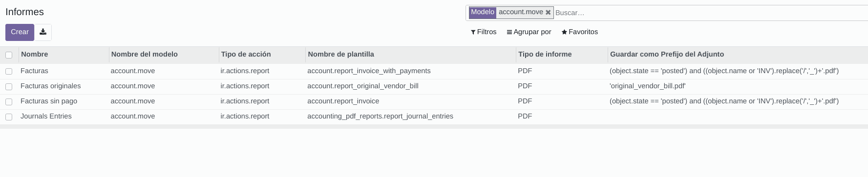Mark the Journals Entries row checkbox
Image resolution: width=868 pixels, height=177 pixels.
point(9,117)
